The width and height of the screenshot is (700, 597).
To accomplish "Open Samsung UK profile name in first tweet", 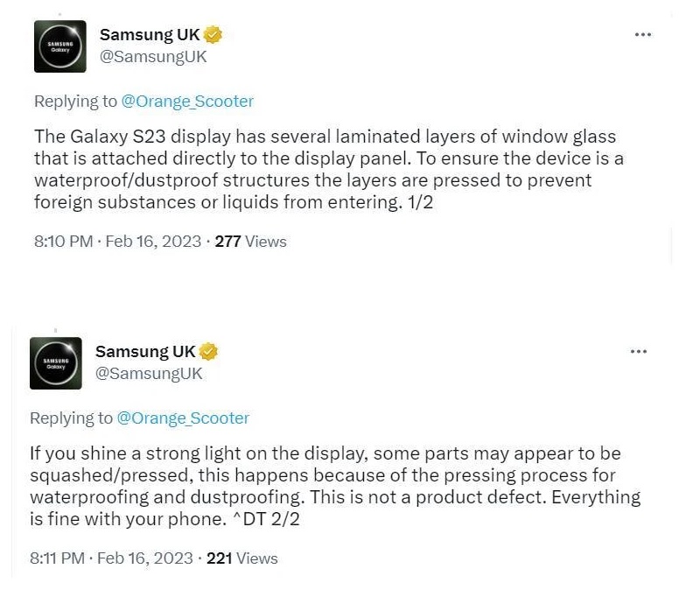I will 150,35.
